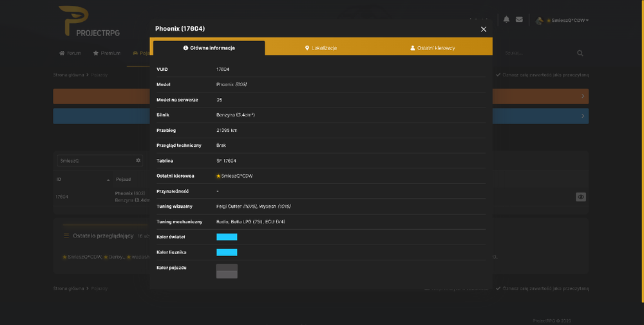Screen dimensions: 644x325
Task: Click Oznacz całą zawartość jako przeczytaną at bottom
Action: pyautogui.click(x=542, y=288)
